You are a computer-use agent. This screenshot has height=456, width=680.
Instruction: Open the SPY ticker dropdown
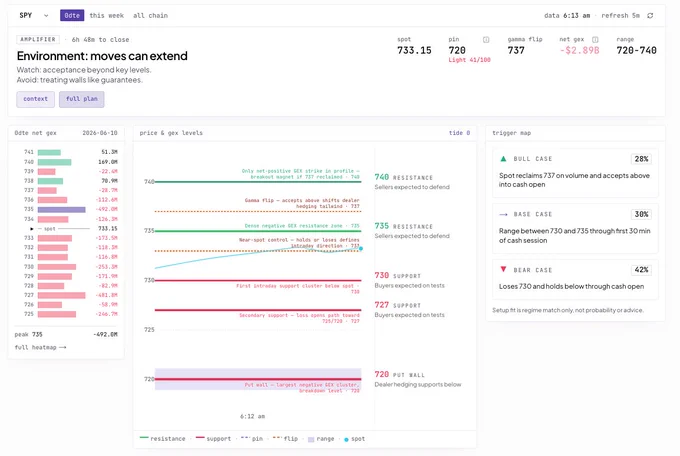[33, 16]
